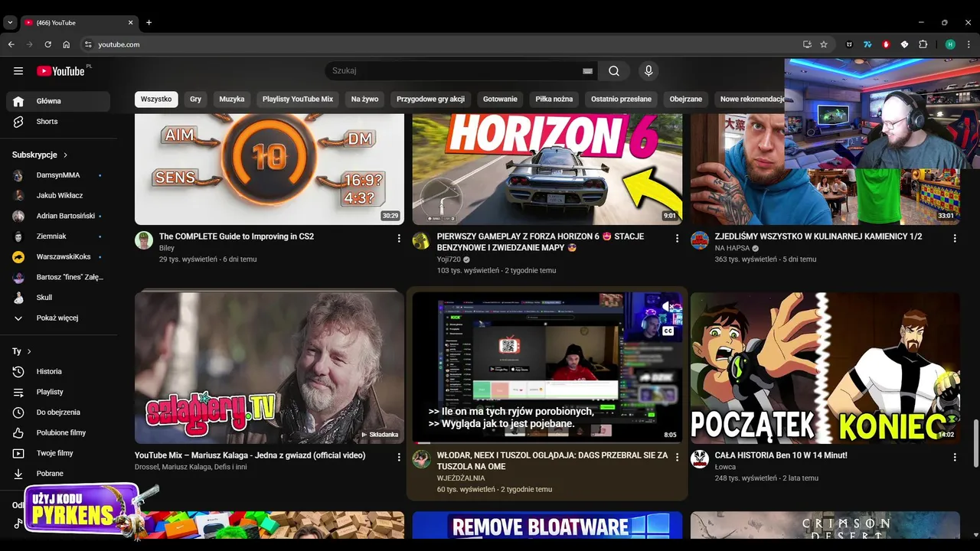Select Playlisty YouTube Mix chip
The width and height of the screenshot is (980, 551).
pos(298,99)
